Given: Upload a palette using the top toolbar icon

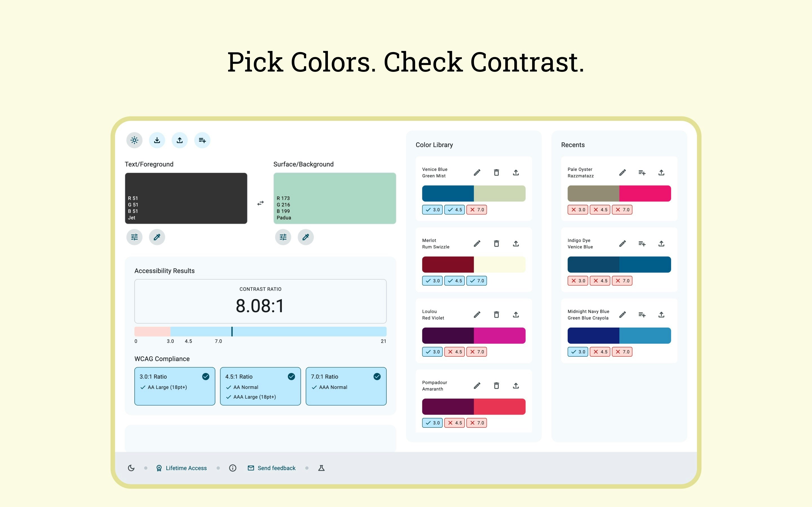Looking at the screenshot, I should pyautogui.click(x=180, y=140).
